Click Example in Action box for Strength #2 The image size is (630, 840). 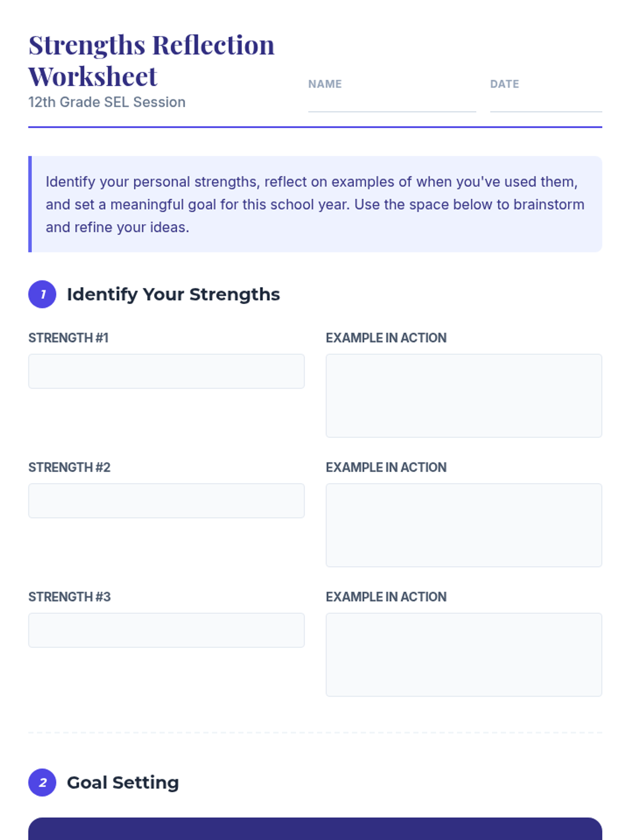464,525
